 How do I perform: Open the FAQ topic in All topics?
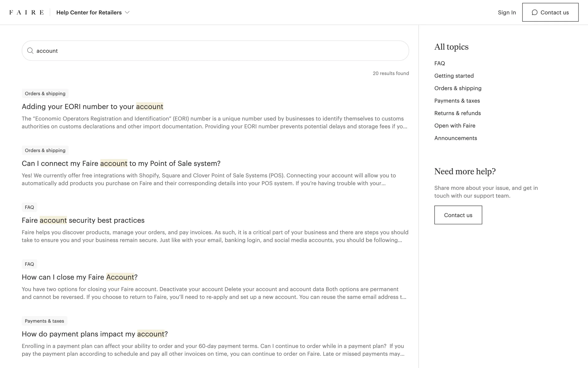pyautogui.click(x=439, y=63)
